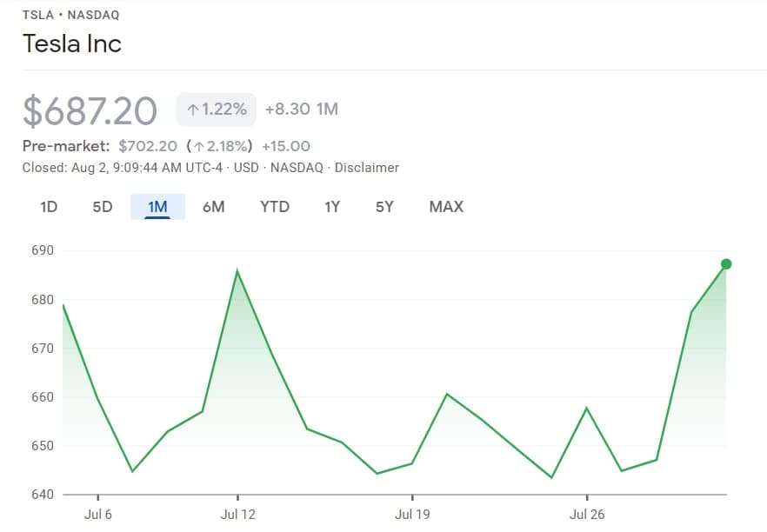Screen dimensions: 767x532
Task: Click the $687.20 price value
Action: point(90,111)
